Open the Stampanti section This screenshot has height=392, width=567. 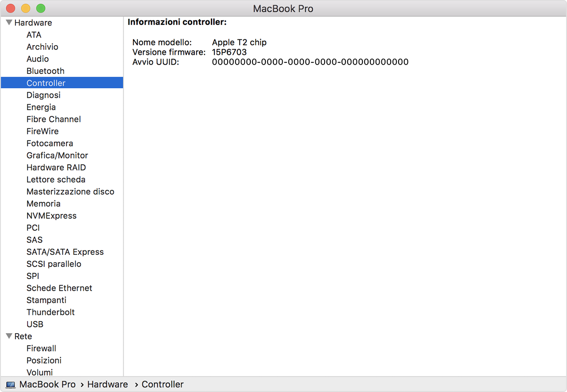pos(47,300)
